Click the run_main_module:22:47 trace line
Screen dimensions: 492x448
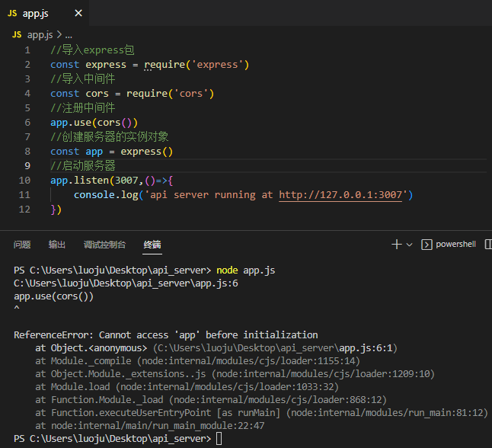(150, 426)
